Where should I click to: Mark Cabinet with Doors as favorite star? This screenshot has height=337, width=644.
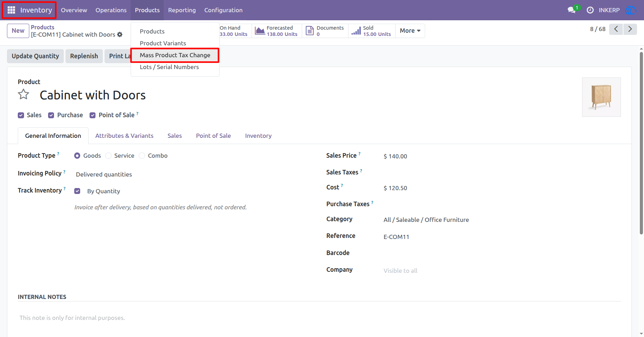[24, 95]
